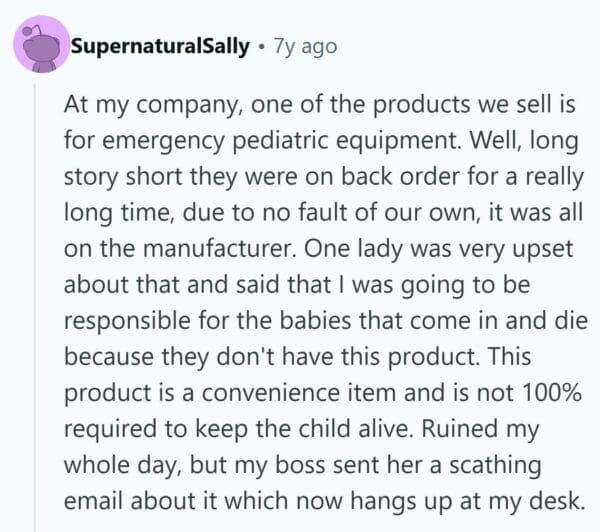Collapse the comment using the left thread line
The width and height of the screenshot is (600, 532).
point(39,300)
